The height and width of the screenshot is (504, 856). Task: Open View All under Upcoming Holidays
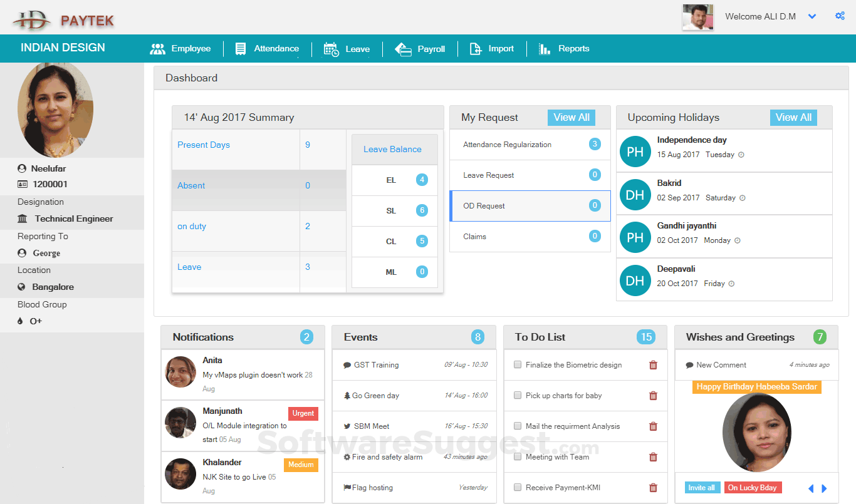793,117
